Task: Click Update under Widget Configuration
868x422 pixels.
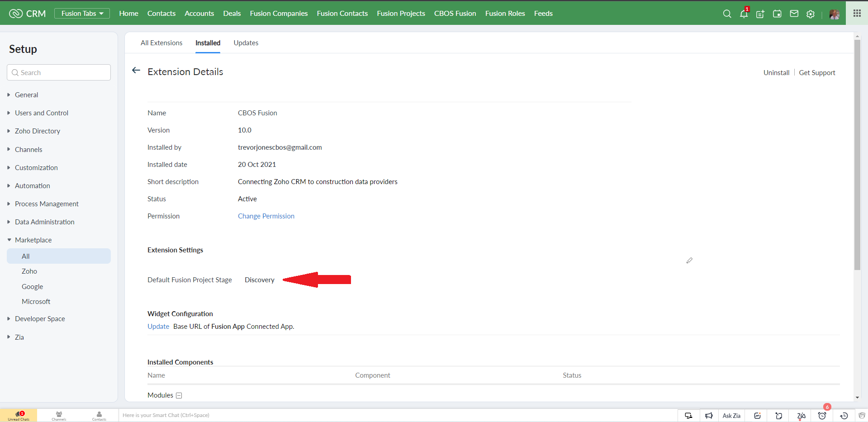Action: coord(158,327)
